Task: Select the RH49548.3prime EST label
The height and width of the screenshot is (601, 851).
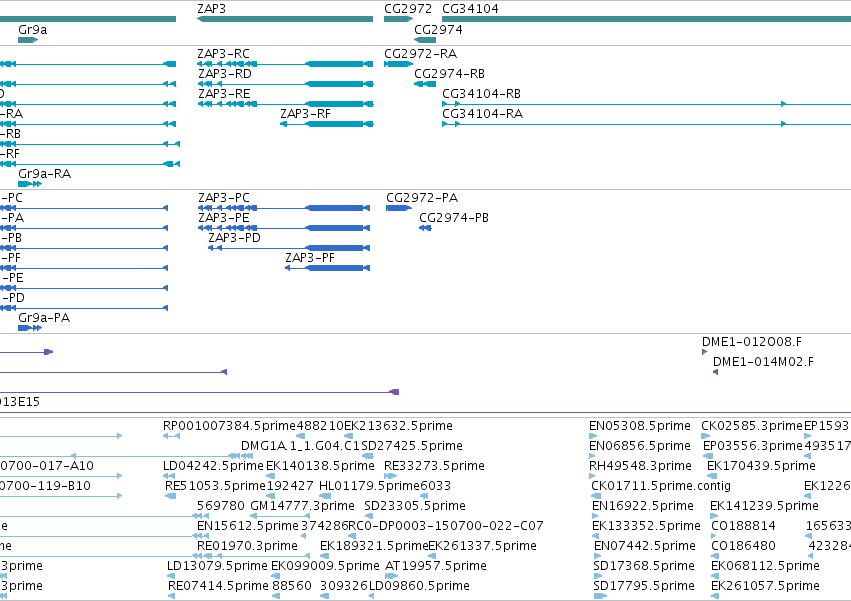Action: pos(640,466)
